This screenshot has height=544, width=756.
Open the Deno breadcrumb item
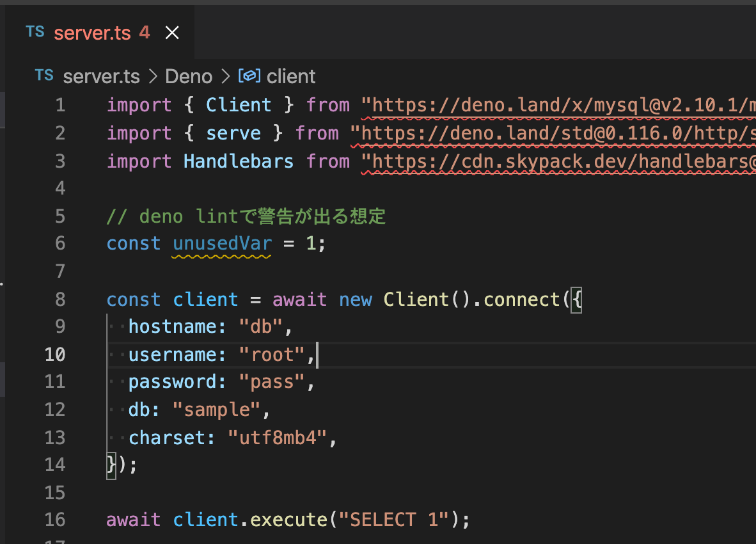(x=189, y=76)
